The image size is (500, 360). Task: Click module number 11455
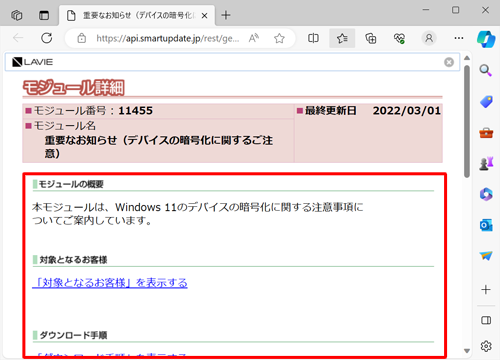point(135,110)
